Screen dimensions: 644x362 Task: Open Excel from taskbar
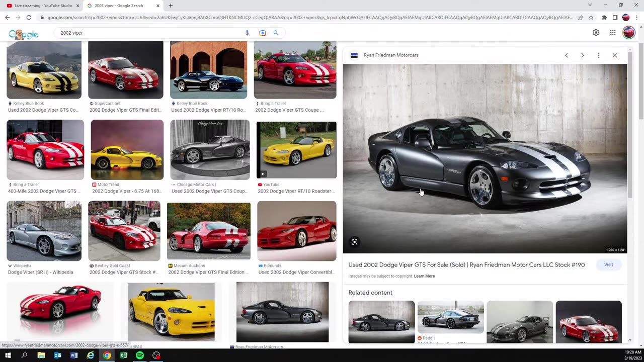123,355
